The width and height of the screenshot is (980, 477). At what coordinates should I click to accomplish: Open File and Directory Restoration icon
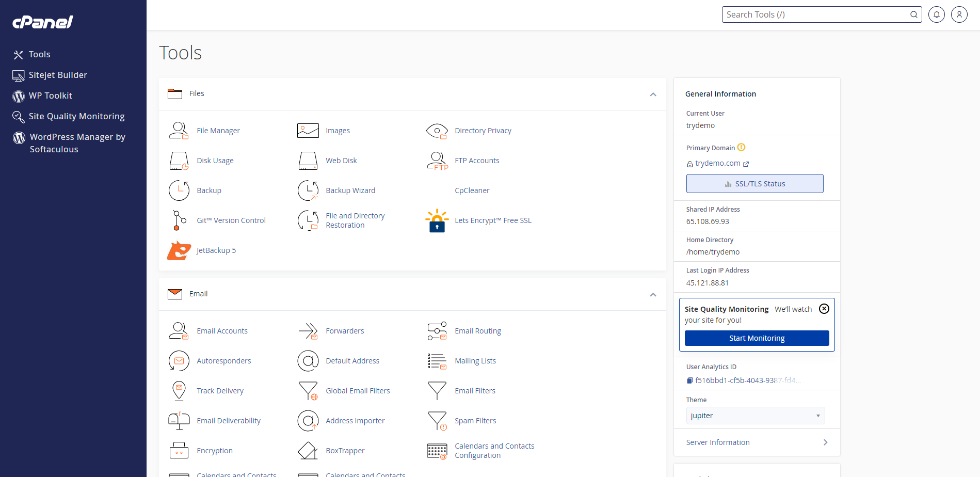(308, 220)
